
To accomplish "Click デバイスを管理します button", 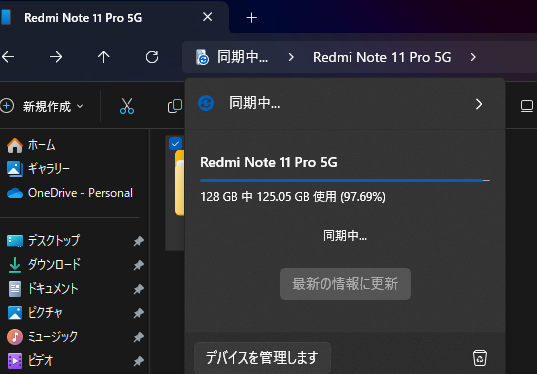I will pyautogui.click(x=262, y=358).
